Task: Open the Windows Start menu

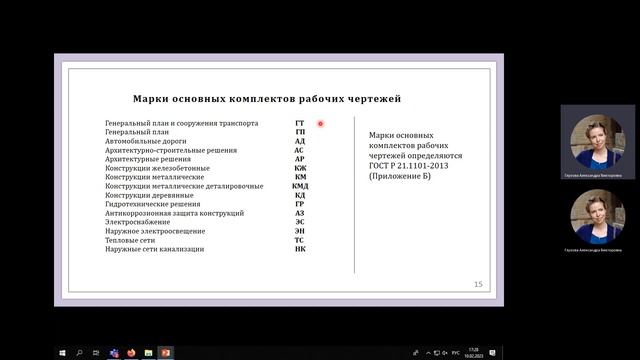Action: (62, 353)
